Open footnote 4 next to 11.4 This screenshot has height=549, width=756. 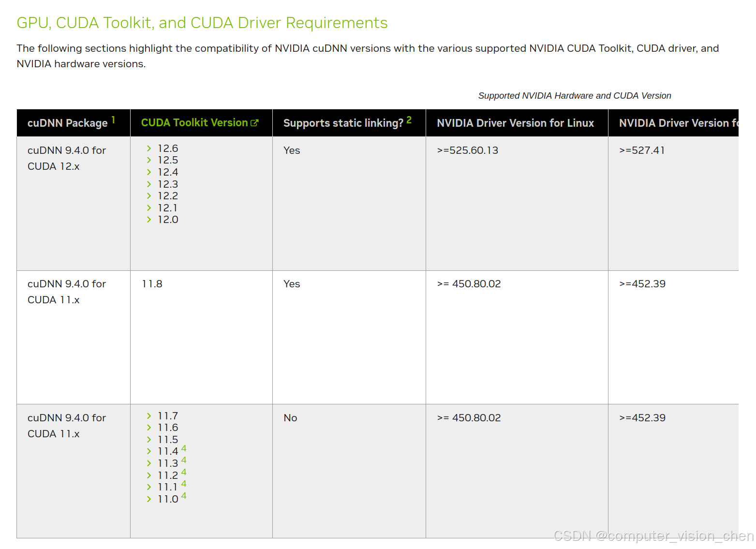coord(184,448)
